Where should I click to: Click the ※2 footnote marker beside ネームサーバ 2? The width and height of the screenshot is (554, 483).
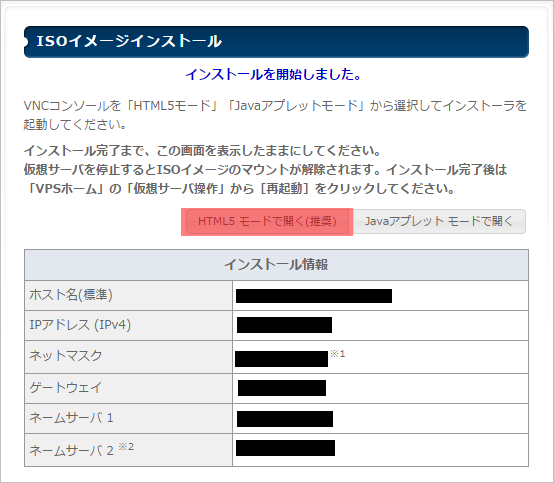pos(126,447)
